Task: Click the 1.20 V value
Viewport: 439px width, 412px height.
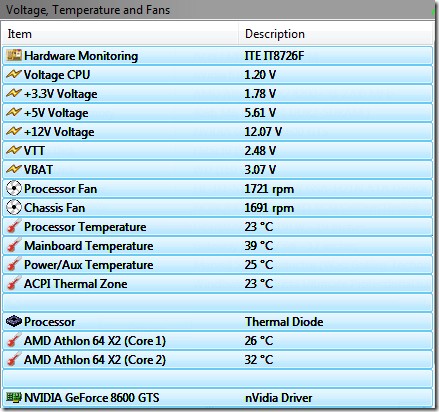Action: pos(260,75)
